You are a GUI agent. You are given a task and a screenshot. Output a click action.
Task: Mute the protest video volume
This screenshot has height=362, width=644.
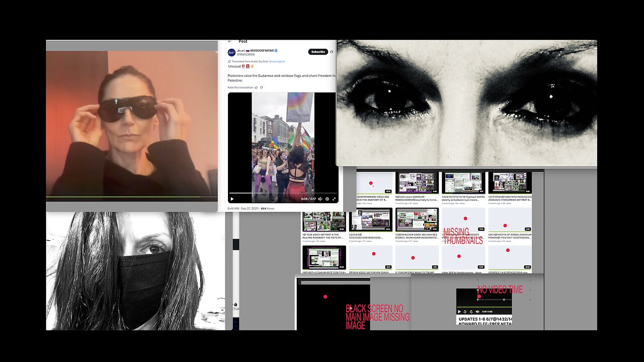(x=320, y=199)
